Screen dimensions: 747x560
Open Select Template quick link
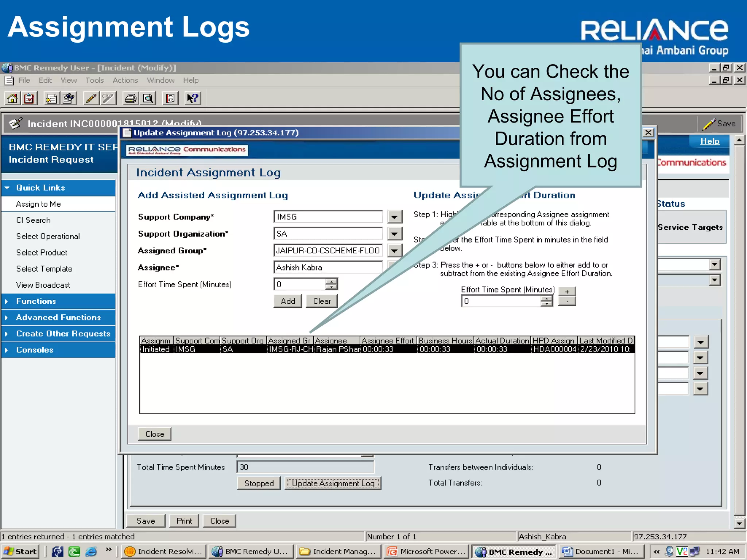tap(44, 269)
